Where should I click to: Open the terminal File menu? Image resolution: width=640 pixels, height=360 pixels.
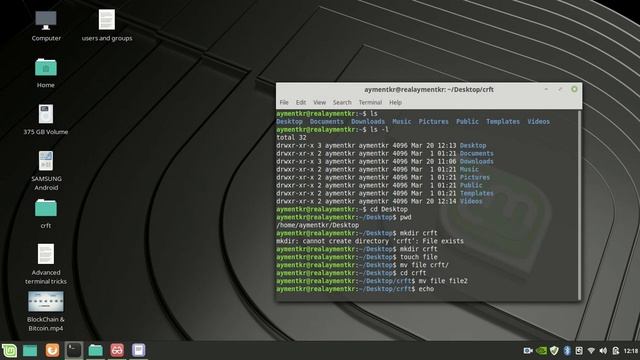tap(284, 102)
